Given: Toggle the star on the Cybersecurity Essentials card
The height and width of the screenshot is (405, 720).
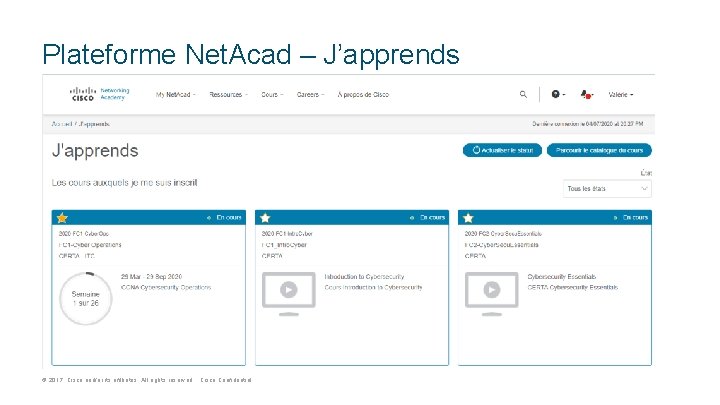Looking at the screenshot, I should point(468,218).
